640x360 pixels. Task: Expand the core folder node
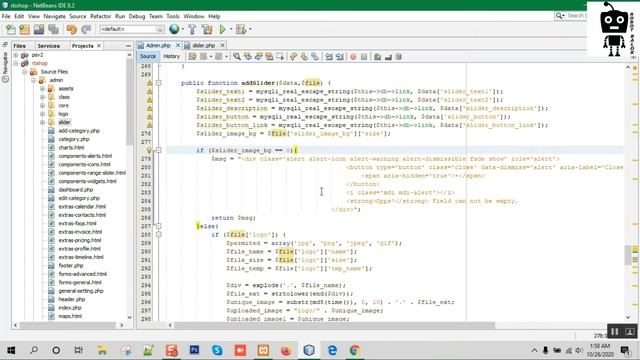click(x=42, y=105)
